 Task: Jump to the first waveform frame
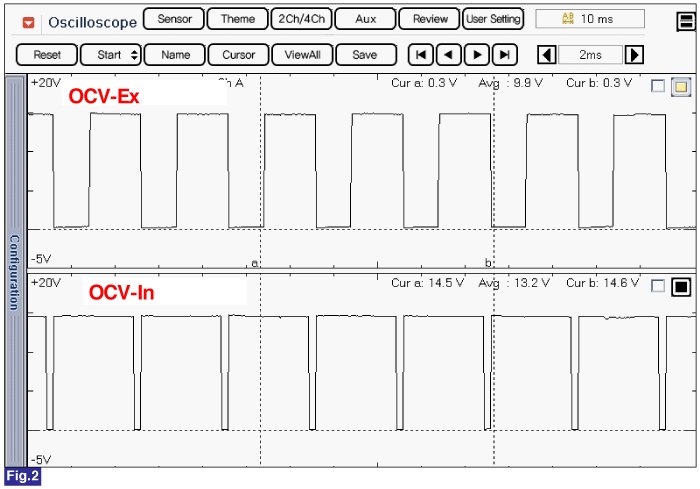coord(422,55)
